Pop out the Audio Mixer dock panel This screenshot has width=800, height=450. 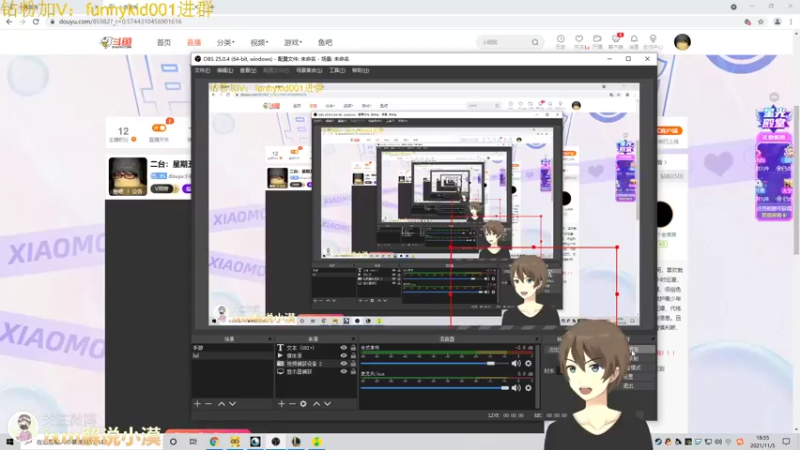pos(536,339)
